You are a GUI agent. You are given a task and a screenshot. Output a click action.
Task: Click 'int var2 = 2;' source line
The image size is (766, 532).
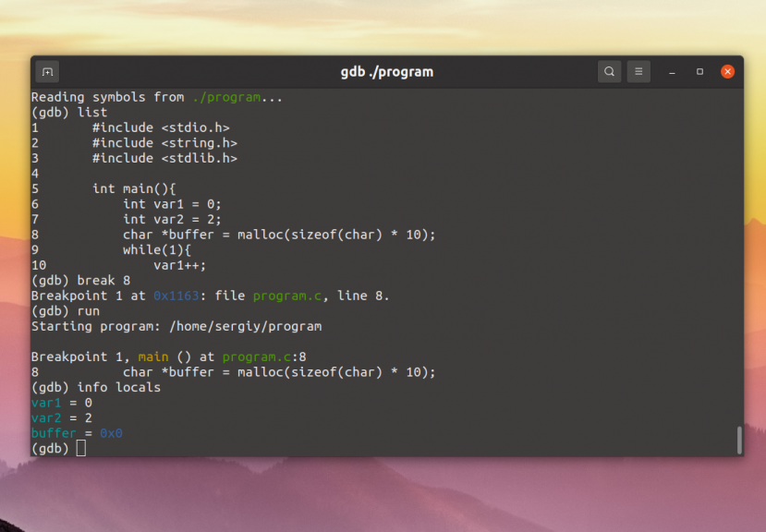pyautogui.click(x=172, y=219)
